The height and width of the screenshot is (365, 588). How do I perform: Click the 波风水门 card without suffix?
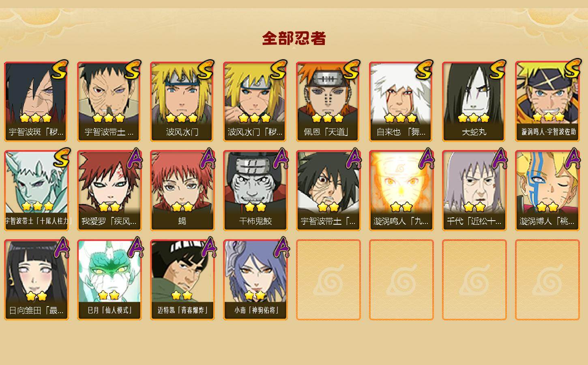182,101
